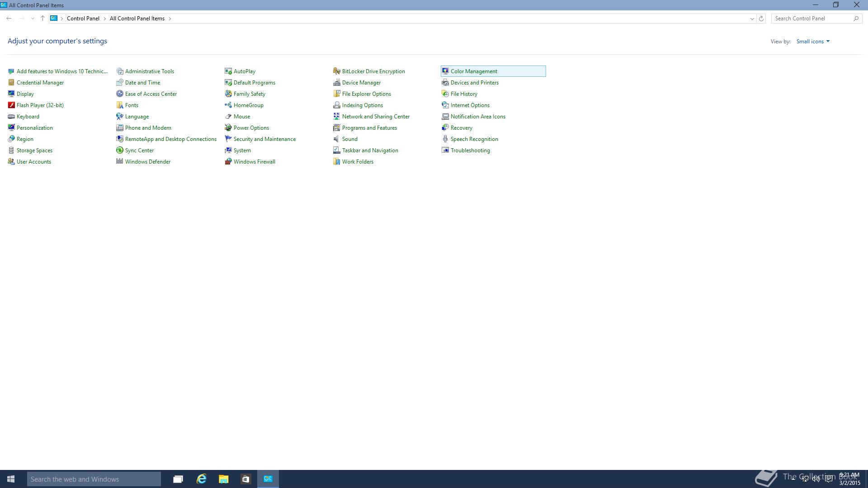The width and height of the screenshot is (868, 488).
Task: Click the Windows Start button
Action: (x=11, y=479)
